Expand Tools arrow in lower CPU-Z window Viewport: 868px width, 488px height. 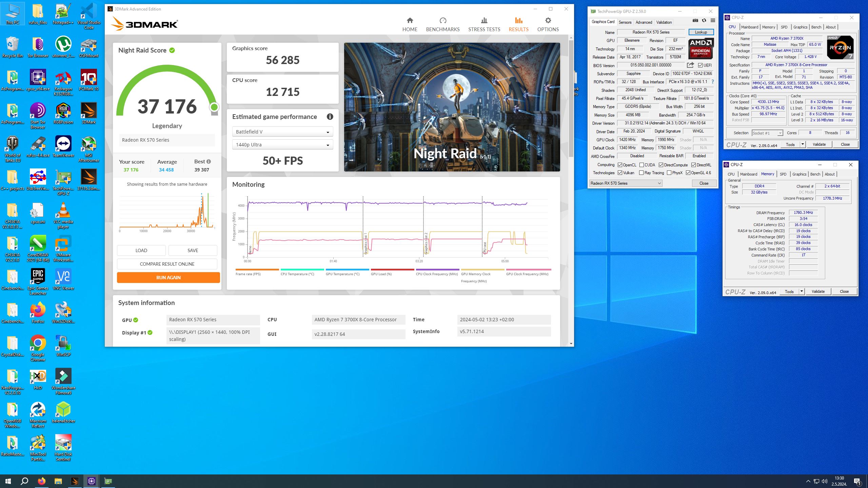tap(802, 291)
